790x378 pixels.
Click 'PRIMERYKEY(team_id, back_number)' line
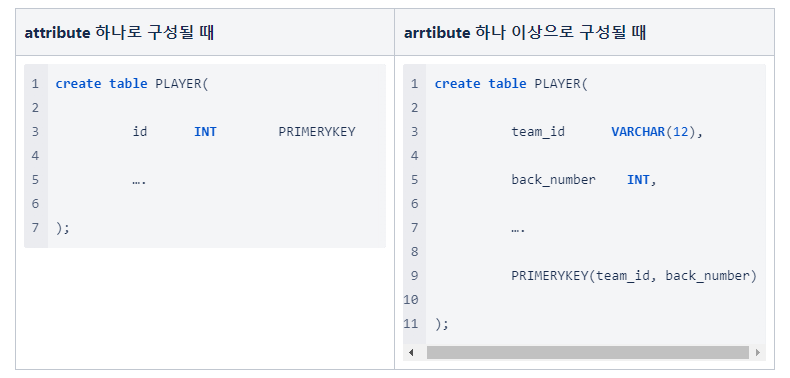(634, 276)
